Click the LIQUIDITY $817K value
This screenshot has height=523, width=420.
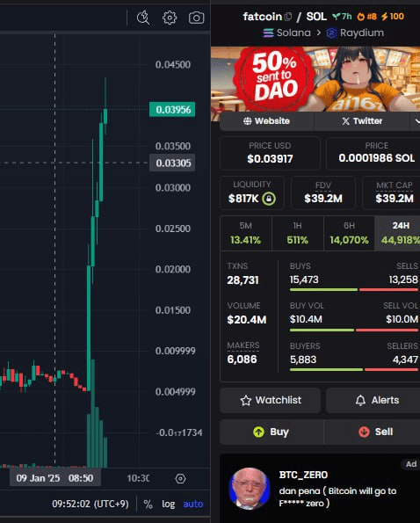[243, 199]
